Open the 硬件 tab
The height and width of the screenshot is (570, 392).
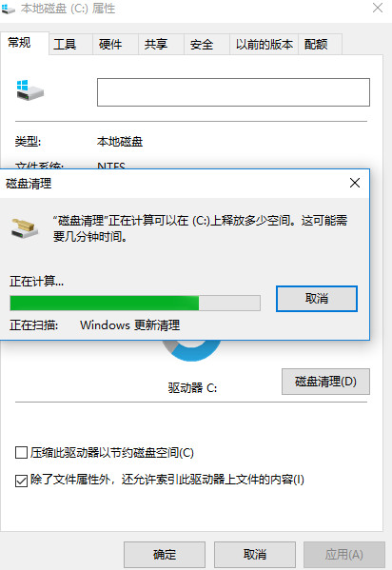click(x=110, y=45)
